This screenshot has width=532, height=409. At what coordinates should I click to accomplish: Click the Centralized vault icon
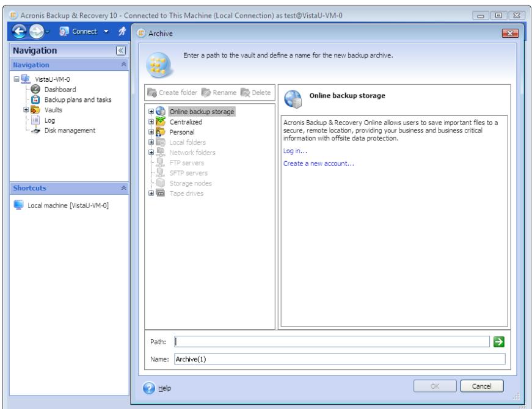point(161,121)
